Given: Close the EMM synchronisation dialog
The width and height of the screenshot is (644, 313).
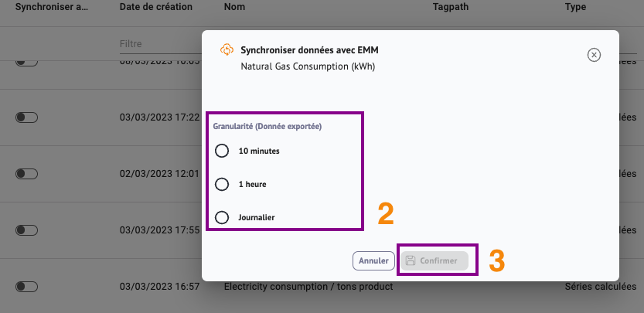Looking at the screenshot, I should [x=594, y=55].
